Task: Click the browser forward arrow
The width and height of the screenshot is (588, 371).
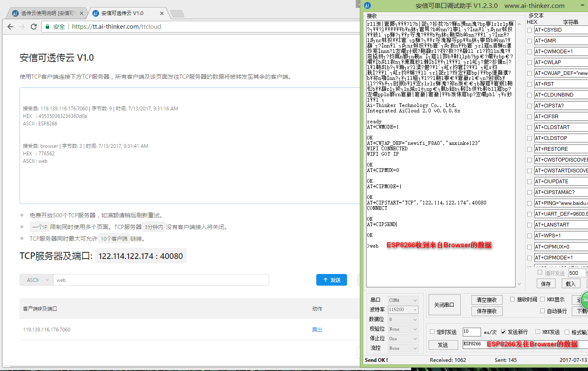Action: 22,27
